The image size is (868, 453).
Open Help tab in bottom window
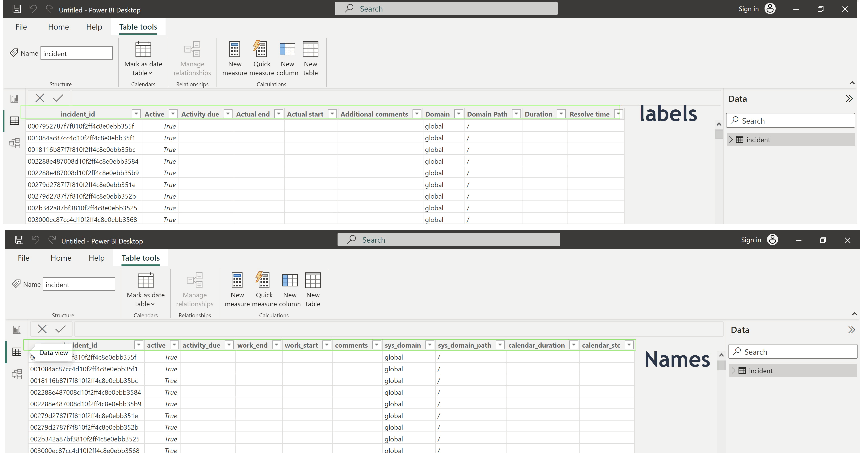[x=96, y=258]
